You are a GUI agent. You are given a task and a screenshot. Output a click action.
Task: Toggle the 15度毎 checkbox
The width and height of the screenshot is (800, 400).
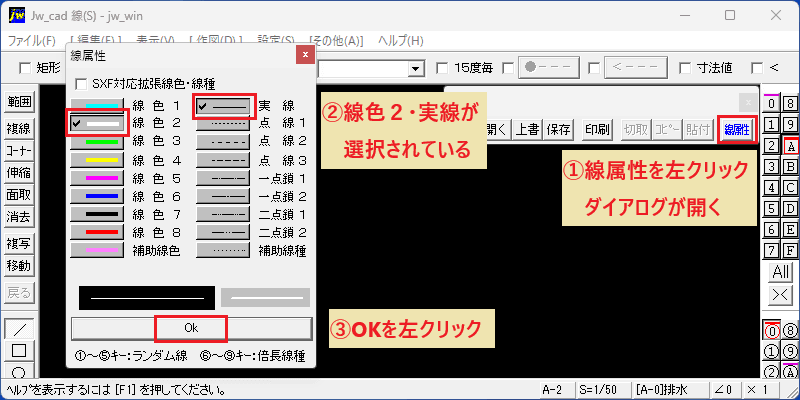tap(442, 67)
